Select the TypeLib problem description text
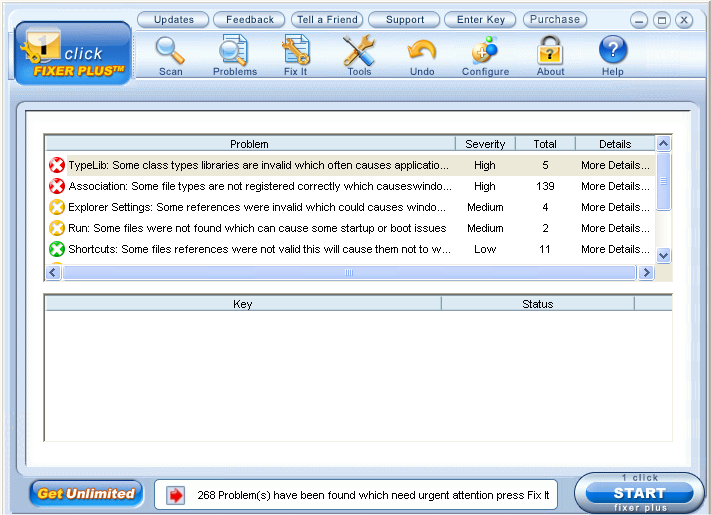The image size is (711, 515). (258, 165)
